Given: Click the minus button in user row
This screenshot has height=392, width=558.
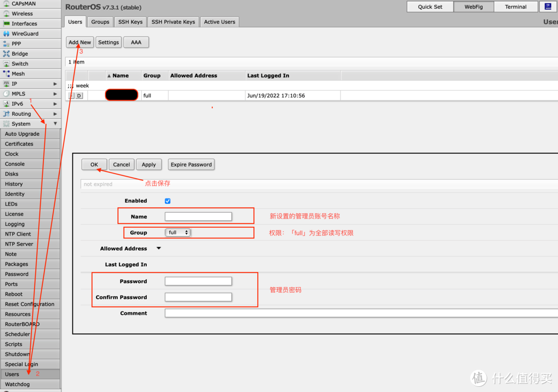Looking at the screenshot, I should tap(71, 96).
